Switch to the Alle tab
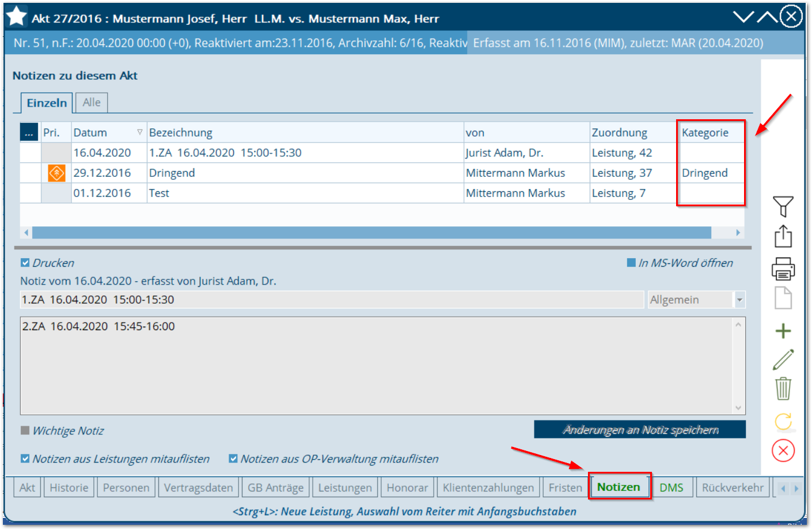Viewport: 812px width, 530px height. click(x=92, y=102)
